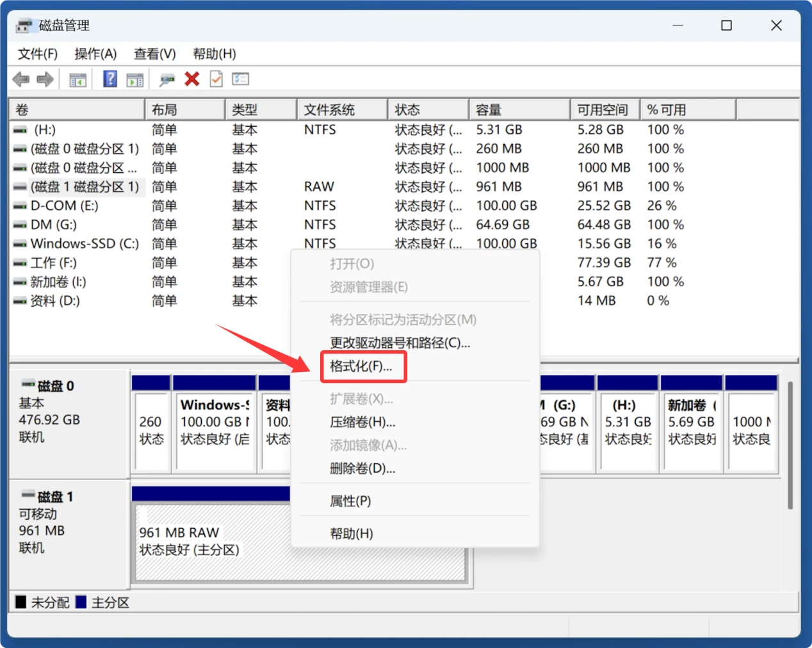Select 删除卷(D)... in the context menu
The image size is (812, 648).
(x=362, y=468)
